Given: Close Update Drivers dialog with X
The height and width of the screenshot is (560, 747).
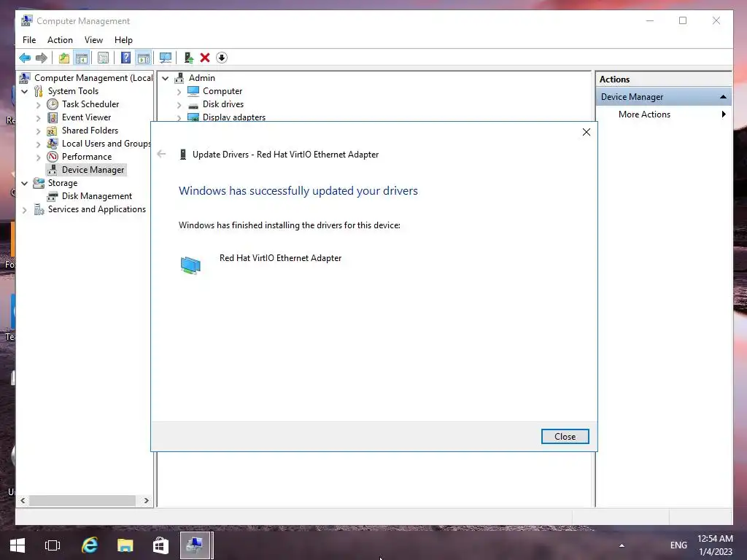Looking at the screenshot, I should [x=587, y=133].
